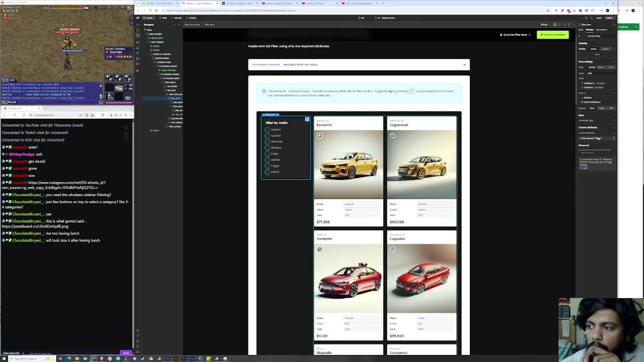Dismiss the green archived notification

click(636, 27)
